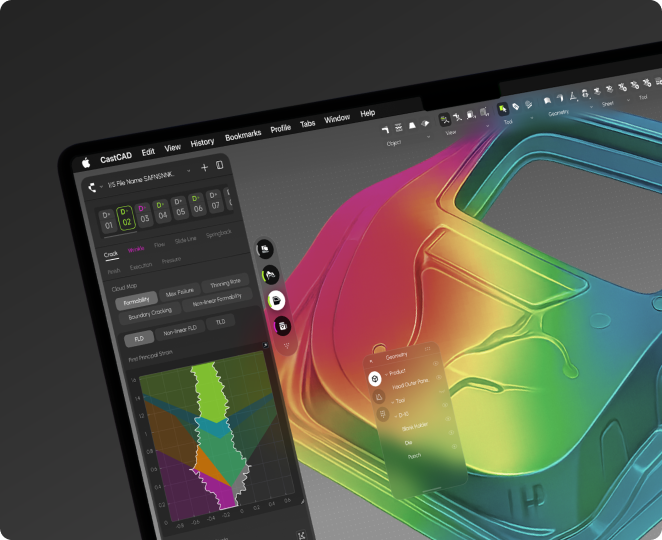Screen dimensions: 662x540
Task: Select the white highlighted icon in vertical toolbar
Action: (277, 300)
